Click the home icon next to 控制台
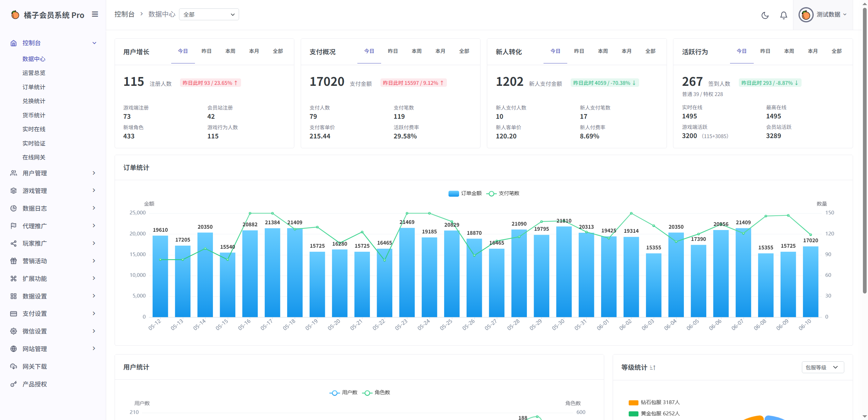This screenshot has height=420, width=868. 14,43
